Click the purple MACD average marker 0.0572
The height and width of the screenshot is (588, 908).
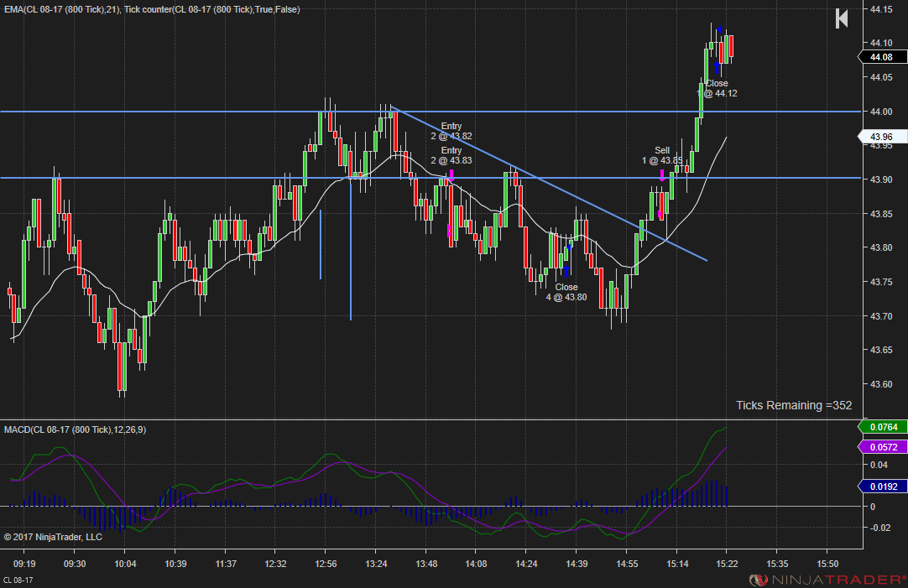click(883, 447)
